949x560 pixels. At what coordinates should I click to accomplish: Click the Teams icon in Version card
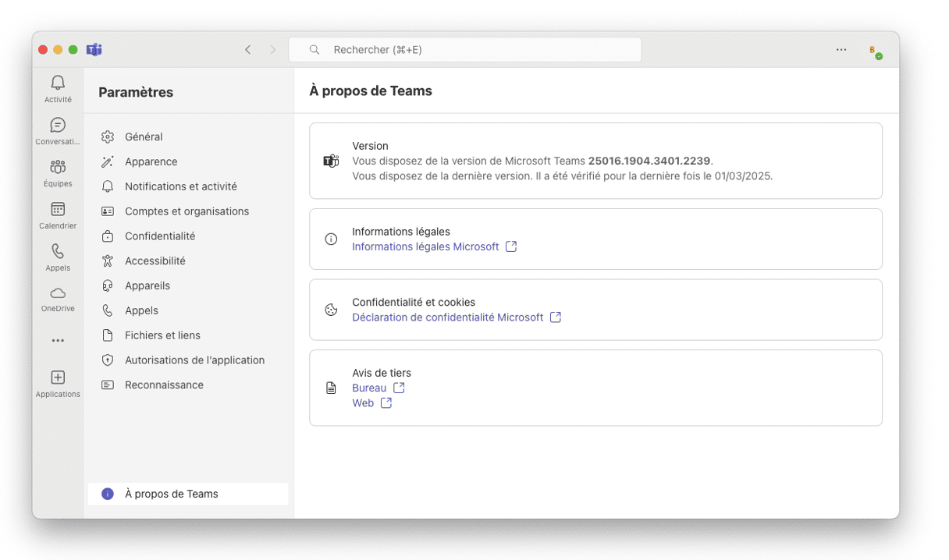click(331, 161)
